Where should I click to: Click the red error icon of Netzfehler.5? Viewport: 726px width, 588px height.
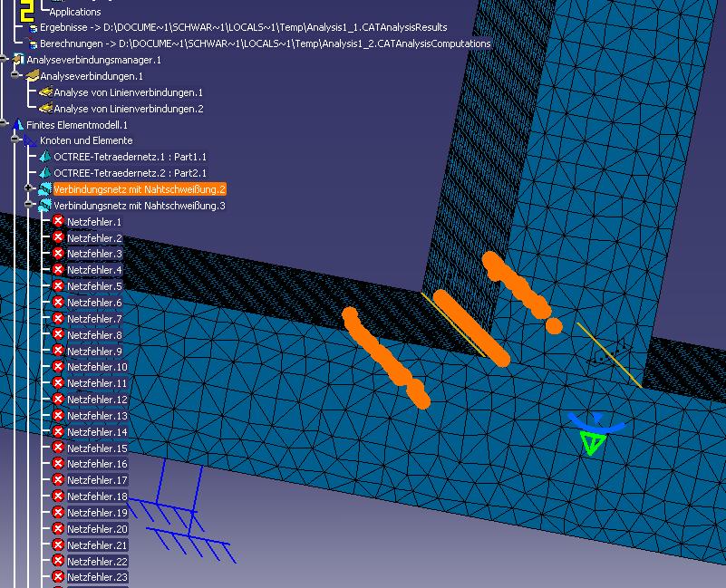tap(58, 285)
